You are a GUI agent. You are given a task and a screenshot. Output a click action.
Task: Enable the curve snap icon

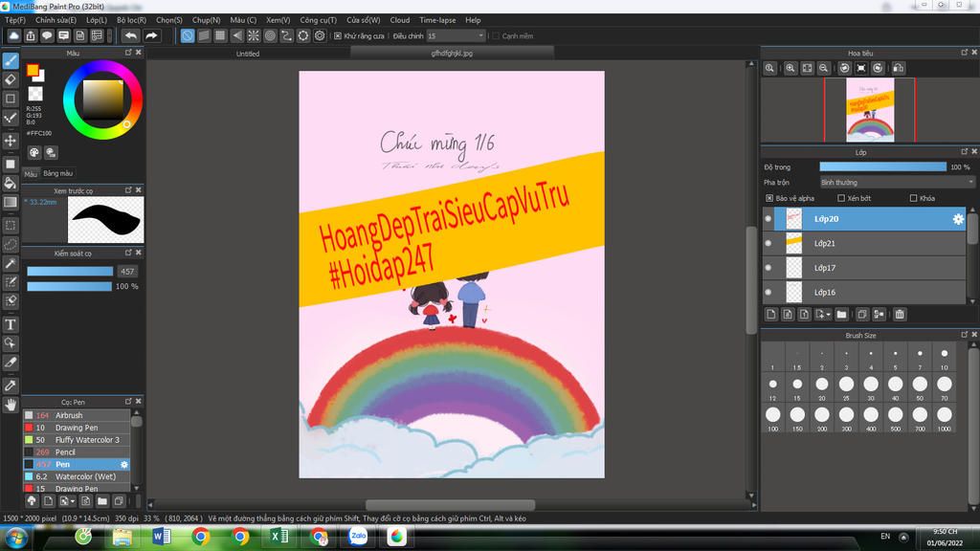click(286, 35)
